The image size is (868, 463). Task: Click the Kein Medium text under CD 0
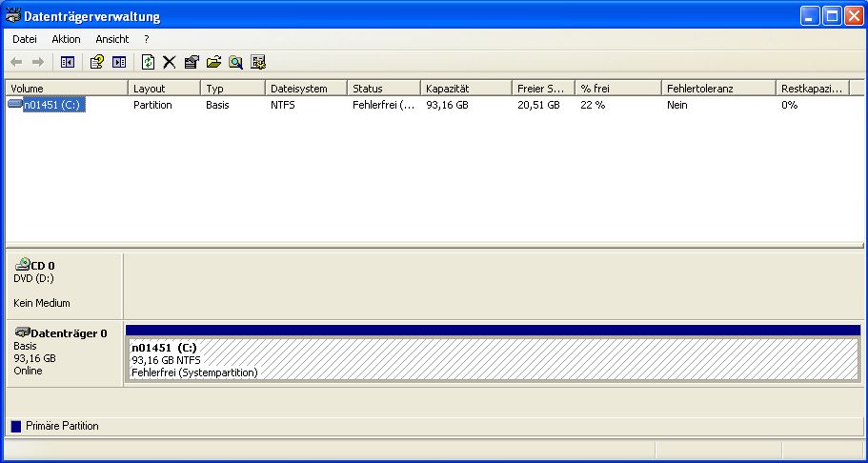pyautogui.click(x=42, y=303)
